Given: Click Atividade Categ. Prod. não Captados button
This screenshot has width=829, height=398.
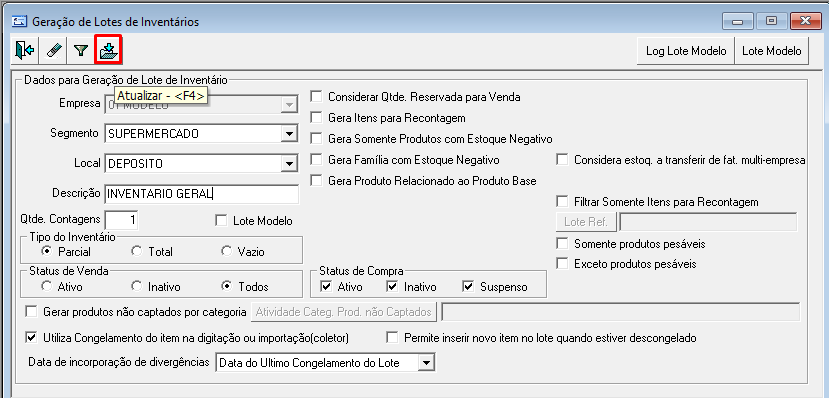Looking at the screenshot, I should coord(344,312).
